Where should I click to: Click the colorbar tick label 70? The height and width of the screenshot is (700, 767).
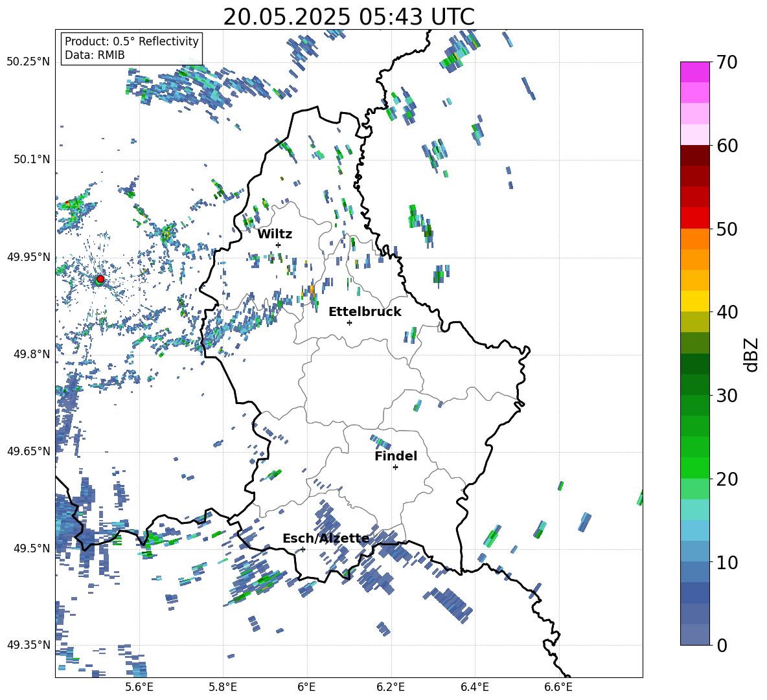727,63
